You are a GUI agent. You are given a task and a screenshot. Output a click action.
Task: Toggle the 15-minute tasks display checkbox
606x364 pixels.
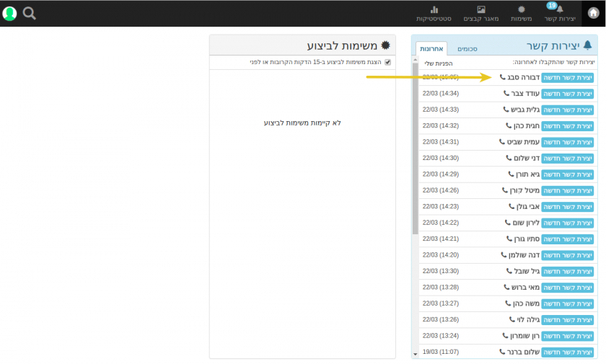(x=387, y=62)
